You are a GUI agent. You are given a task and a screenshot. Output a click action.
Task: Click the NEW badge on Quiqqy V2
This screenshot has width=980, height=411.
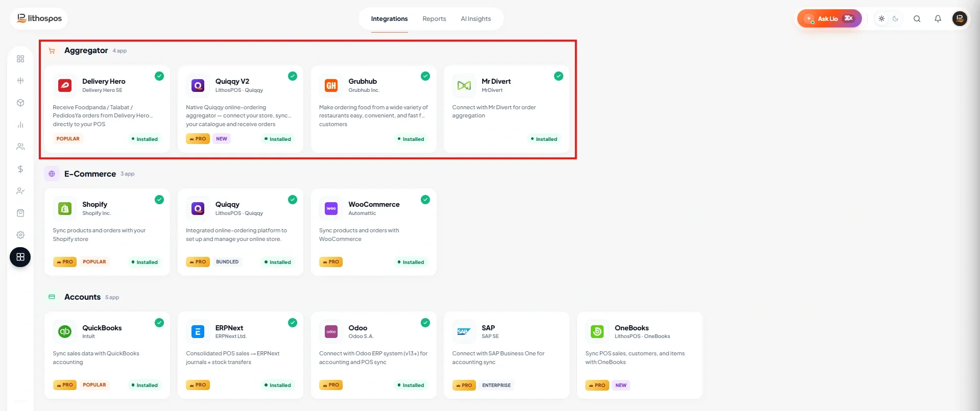(x=222, y=139)
